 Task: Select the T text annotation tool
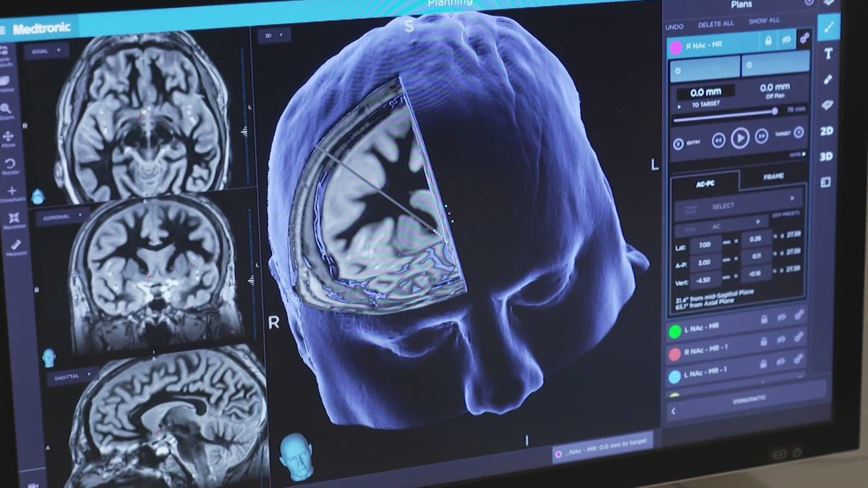click(828, 54)
